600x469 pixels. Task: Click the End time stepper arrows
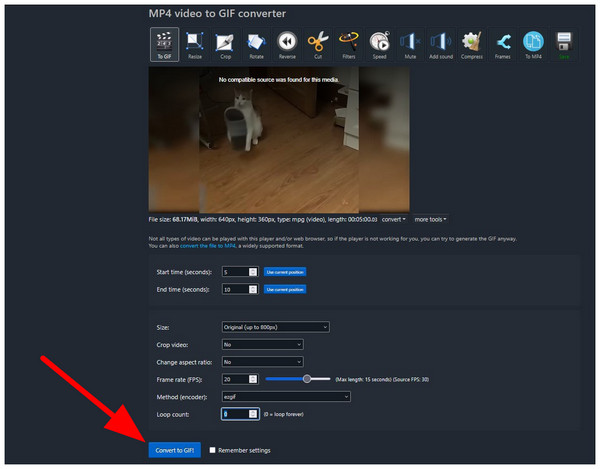(253, 289)
